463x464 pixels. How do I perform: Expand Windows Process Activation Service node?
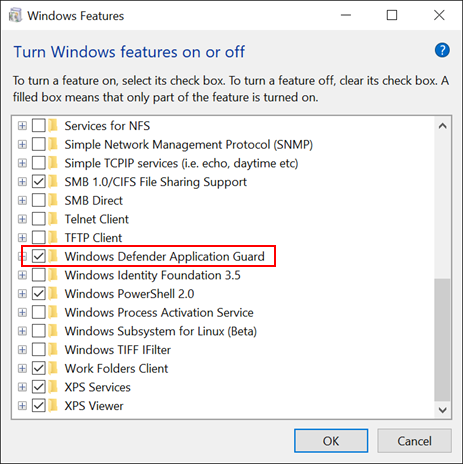click(22, 312)
